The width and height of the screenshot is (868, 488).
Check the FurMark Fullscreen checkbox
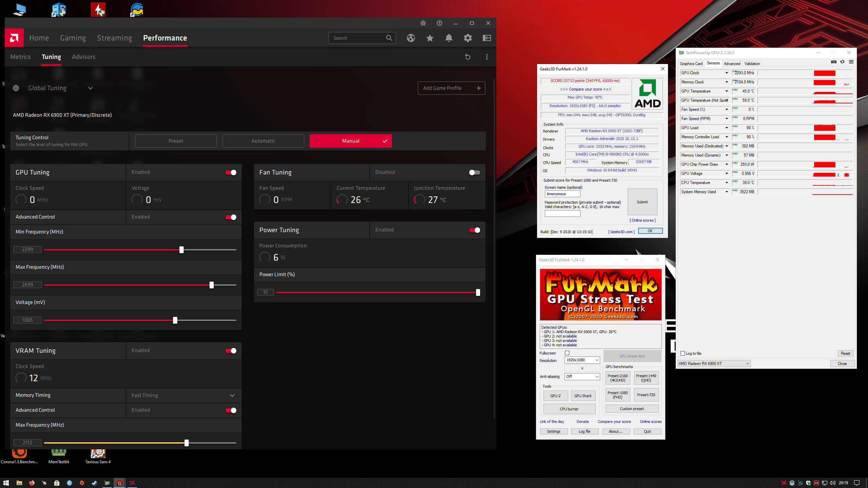click(567, 353)
